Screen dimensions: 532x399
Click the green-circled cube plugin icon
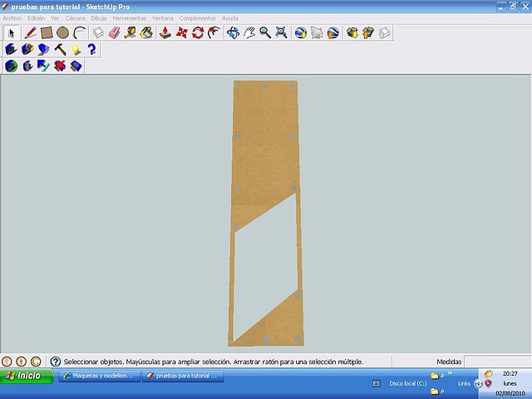tap(11, 66)
